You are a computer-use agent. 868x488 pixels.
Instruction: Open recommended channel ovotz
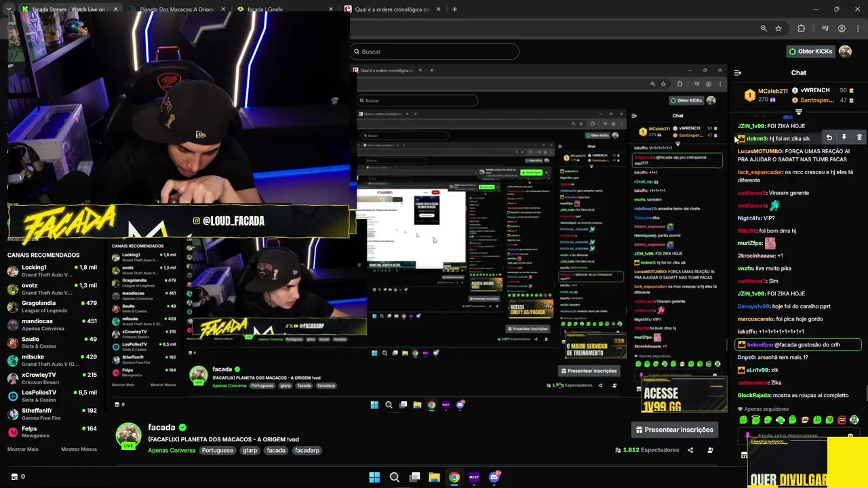tap(52, 289)
